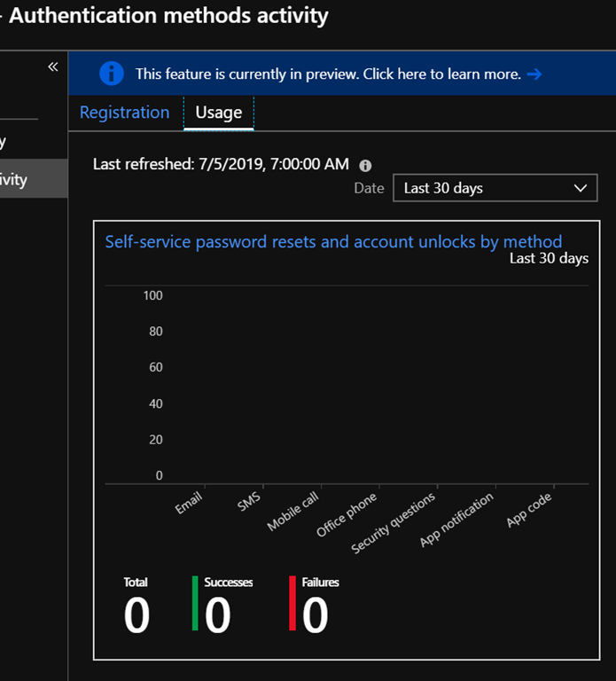Viewport: 616px width, 681px height.
Task: Click the SMS label on the chart axis
Action: click(x=250, y=503)
